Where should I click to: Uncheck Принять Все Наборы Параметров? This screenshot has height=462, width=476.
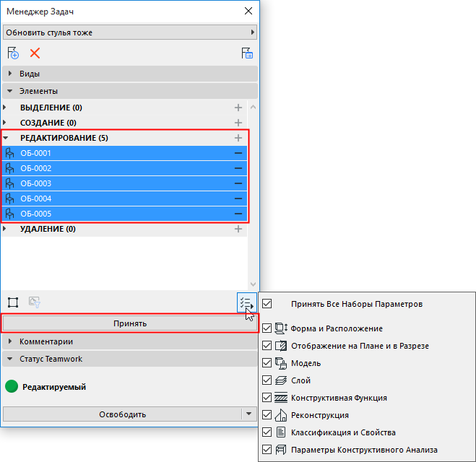coord(267,304)
